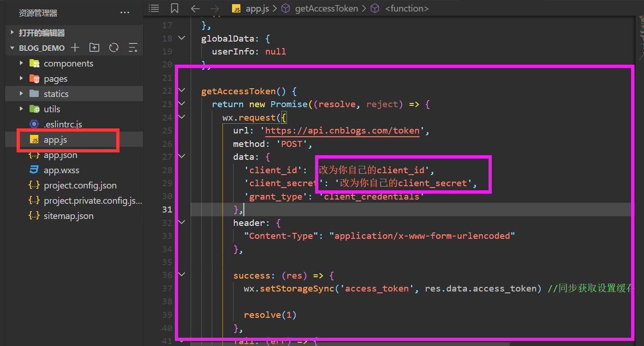Collapse the getAccessToken function fold arrow

(x=182, y=91)
